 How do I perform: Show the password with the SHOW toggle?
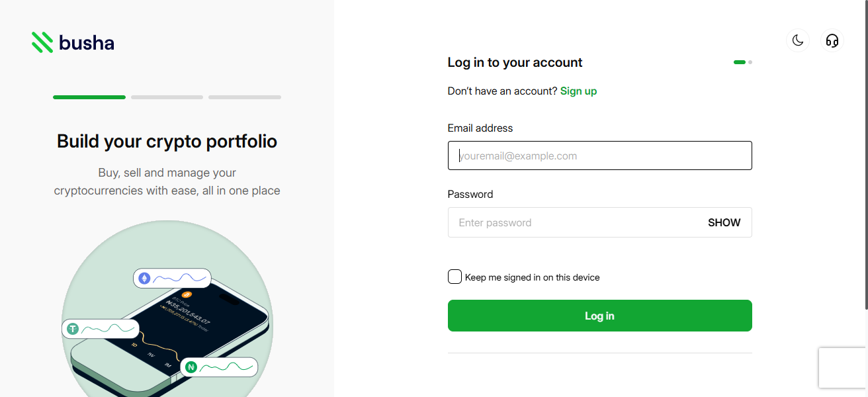[x=724, y=223]
